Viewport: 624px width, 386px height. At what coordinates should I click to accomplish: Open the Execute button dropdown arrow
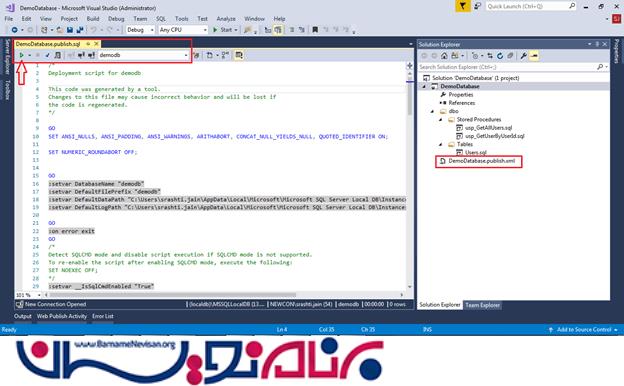[x=29, y=55]
